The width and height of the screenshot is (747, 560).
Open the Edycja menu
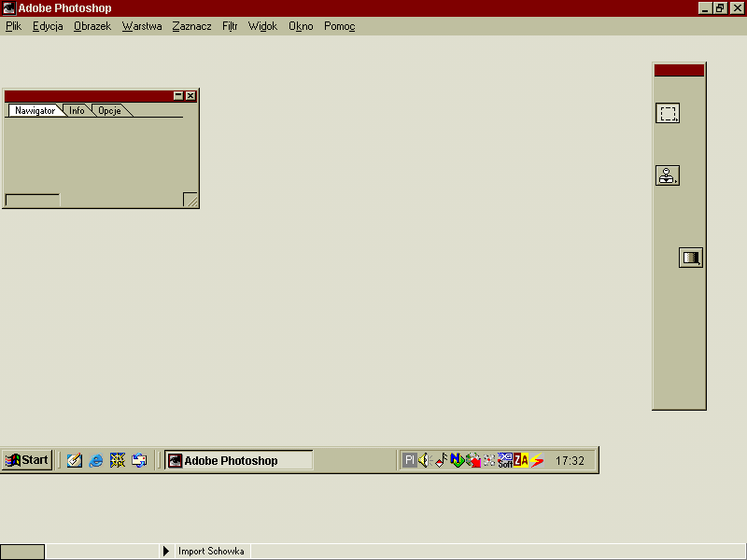[48, 26]
